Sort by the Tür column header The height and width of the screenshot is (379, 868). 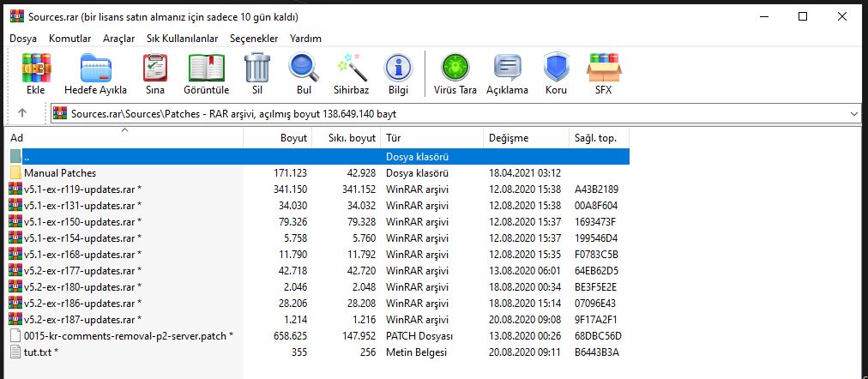click(431, 138)
